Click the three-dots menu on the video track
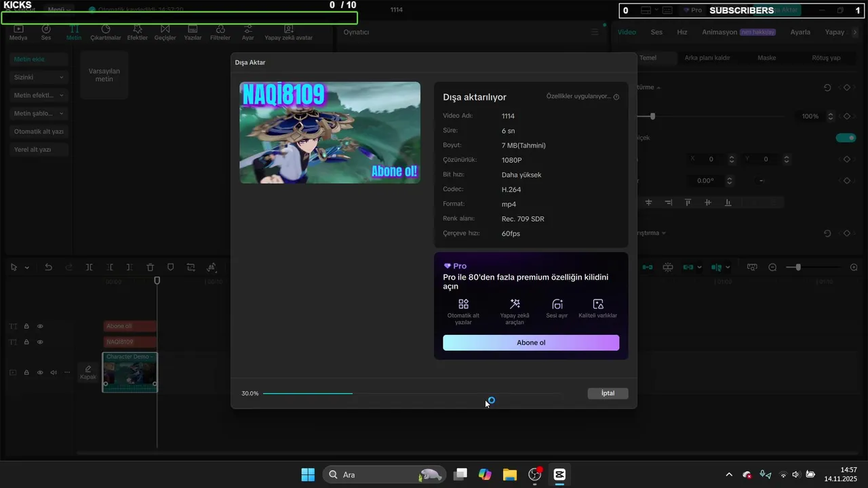This screenshot has width=868, height=488. pos(66,372)
